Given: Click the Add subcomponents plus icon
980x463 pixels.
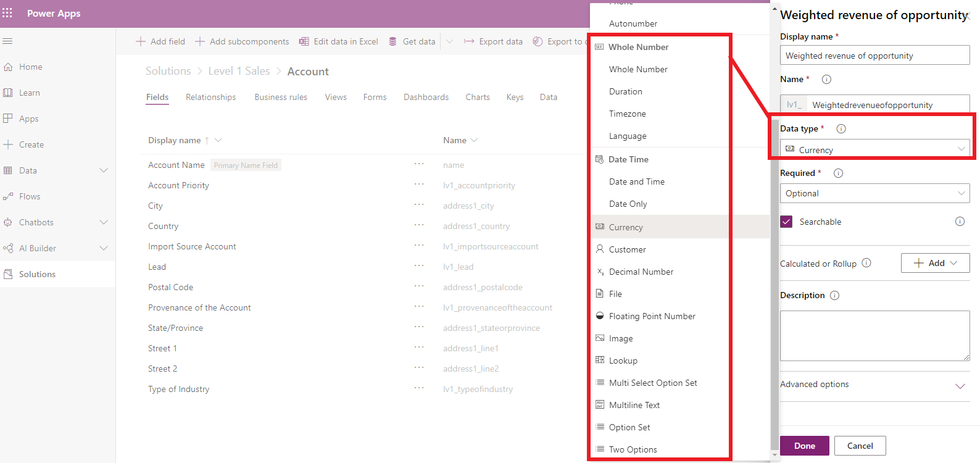Looking at the screenshot, I should point(200,41).
